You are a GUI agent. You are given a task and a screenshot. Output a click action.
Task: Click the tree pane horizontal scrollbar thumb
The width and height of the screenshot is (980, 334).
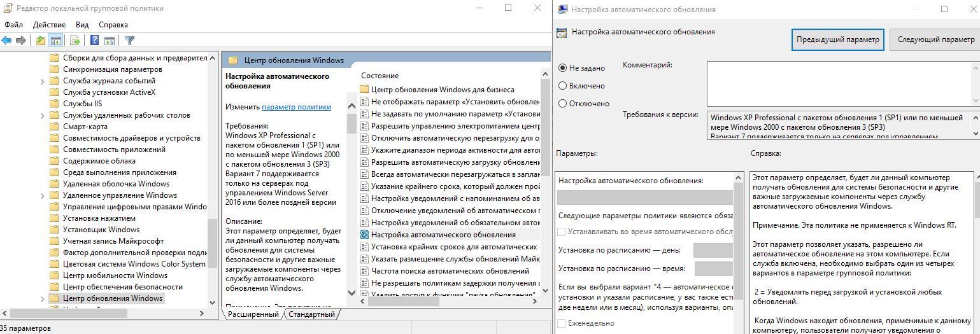pos(69,313)
